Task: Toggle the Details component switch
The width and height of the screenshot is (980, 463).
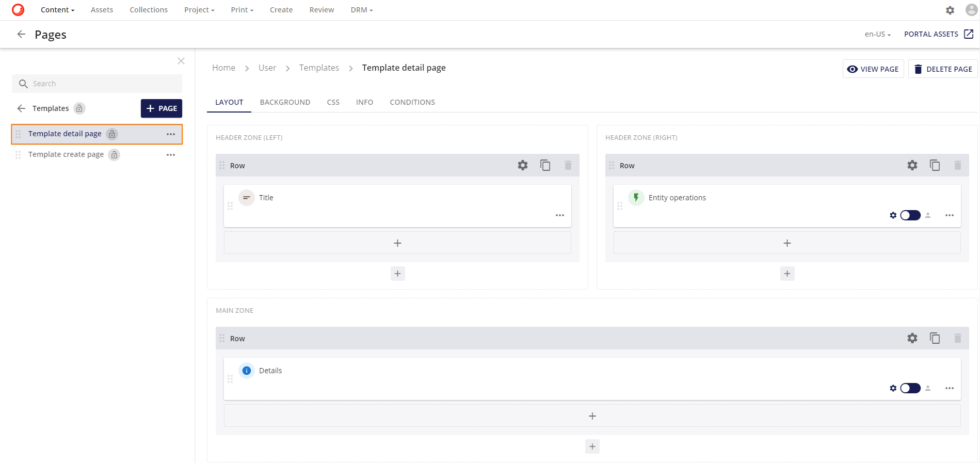Action: click(910, 388)
